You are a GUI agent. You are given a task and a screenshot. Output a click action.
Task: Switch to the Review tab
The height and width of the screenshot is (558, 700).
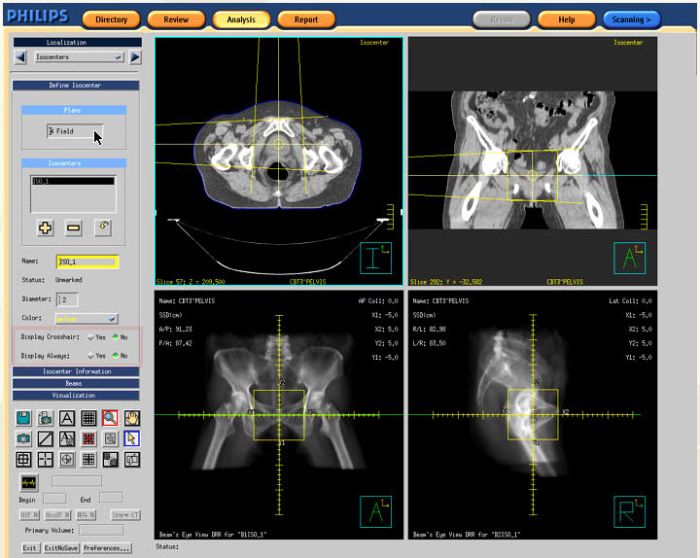pos(175,19)
